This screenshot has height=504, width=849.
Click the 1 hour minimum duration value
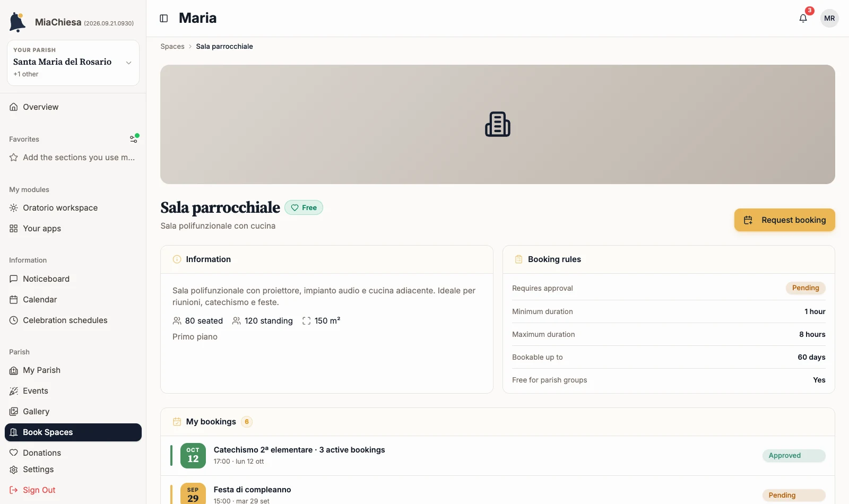coord(815,311)
